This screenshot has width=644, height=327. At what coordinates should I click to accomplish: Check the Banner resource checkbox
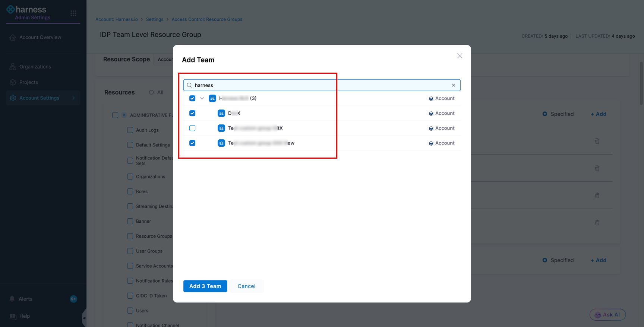click(x=130, y=221)
